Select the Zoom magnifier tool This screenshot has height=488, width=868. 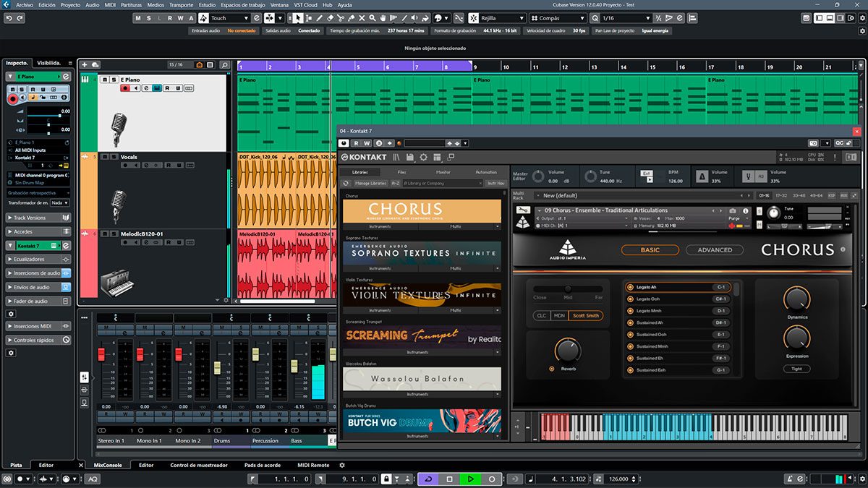tap(374, 18)
